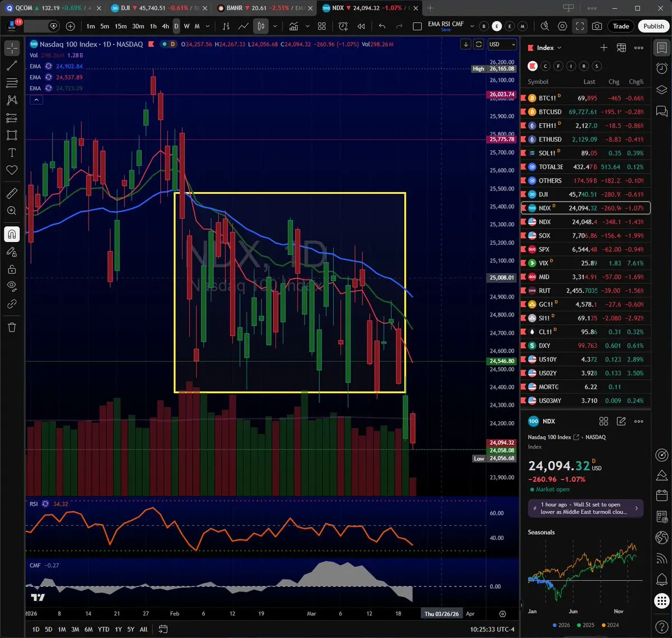Select the 4h timeframe
The image size is (672, 638).
pos(165,26)
